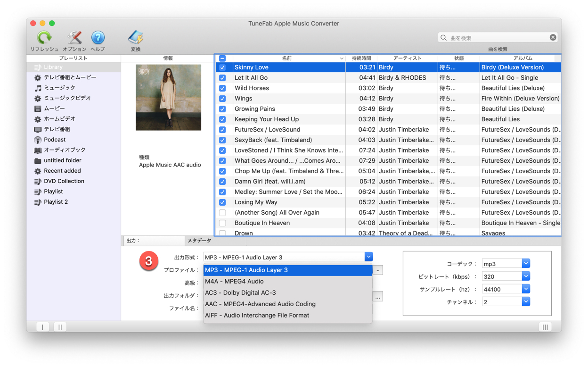The width and height of the screenshot is (588, 367).
Task: Click the double-bar layout button bottom-left
Action: click(x=60, y=327)
